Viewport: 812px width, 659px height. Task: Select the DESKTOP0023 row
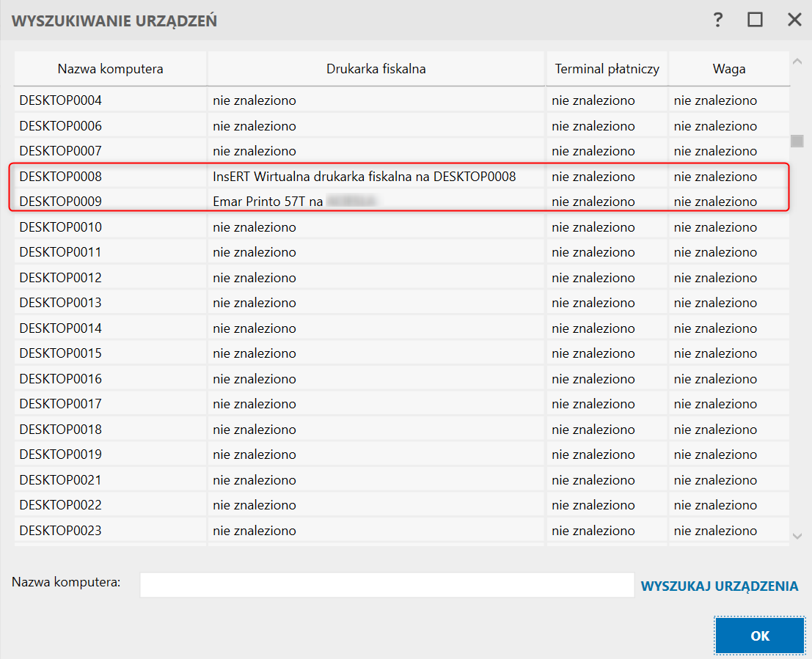402,531
